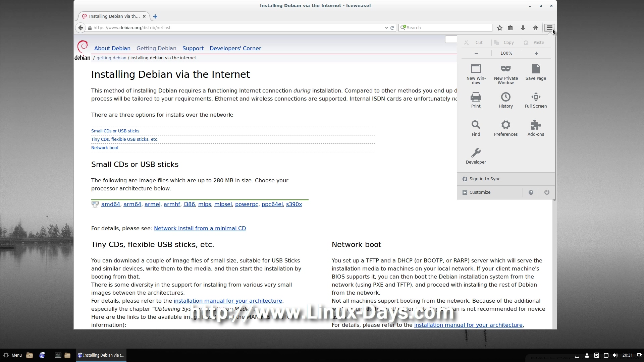Open Network install from a minimal CD
The width and height of the screenshot is (644, 362).
point(200,229)
